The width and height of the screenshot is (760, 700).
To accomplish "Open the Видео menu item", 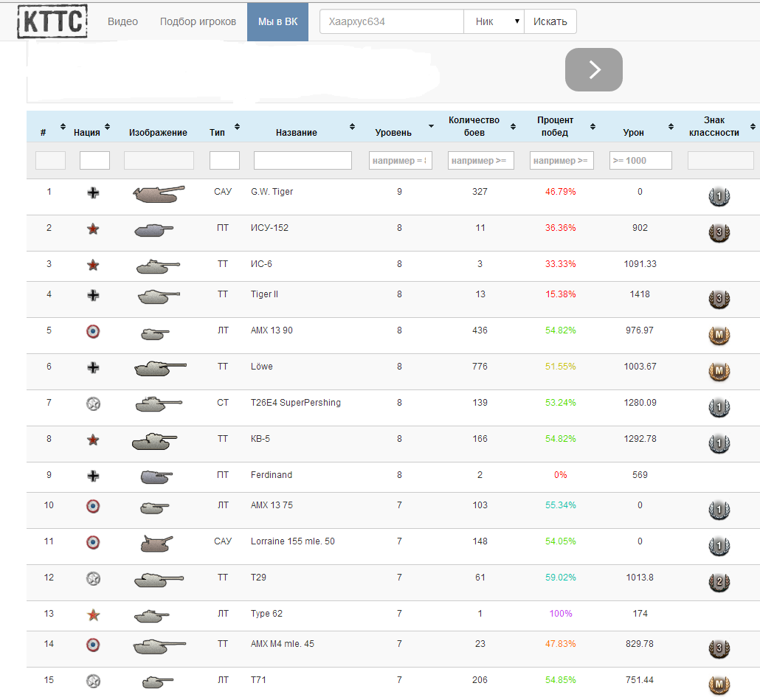I will 122,21.
